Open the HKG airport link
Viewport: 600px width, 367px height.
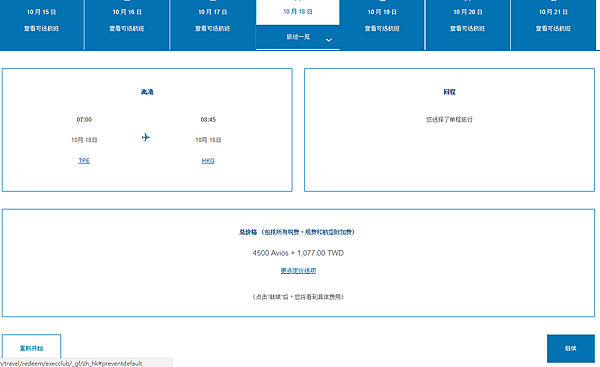pyautogui.click(x=208, y=161)
